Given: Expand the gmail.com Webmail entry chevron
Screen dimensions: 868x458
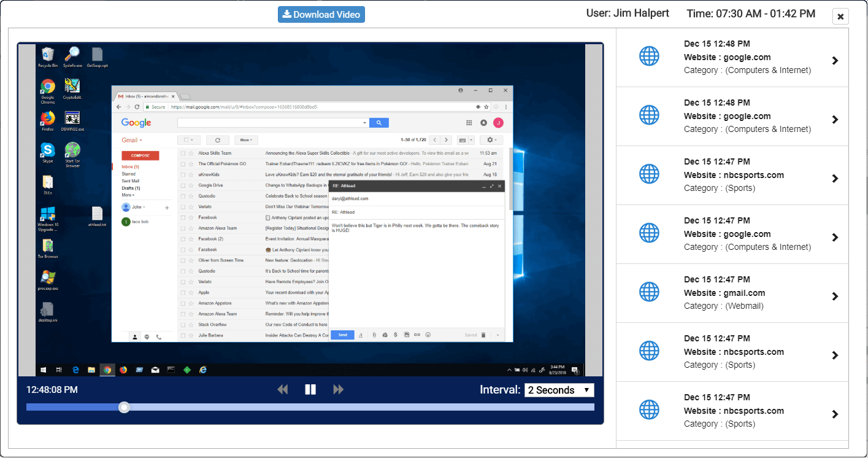Looking at the screenshot, I should click(x=835, y=297).
